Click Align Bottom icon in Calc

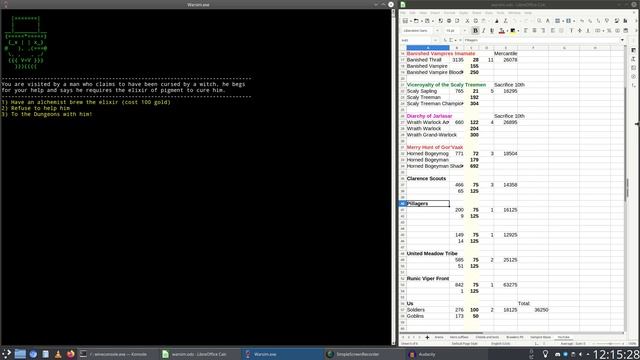click(x=588, y=31)
